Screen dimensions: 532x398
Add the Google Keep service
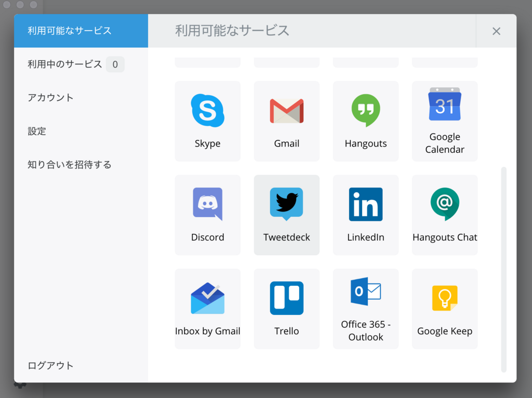click(x=445, y=309)
